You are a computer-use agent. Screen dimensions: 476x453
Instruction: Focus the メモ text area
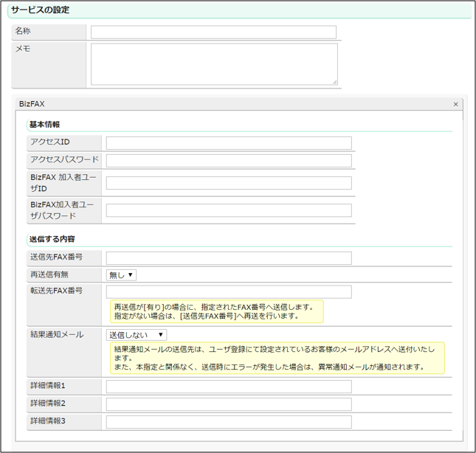(213, 64)
